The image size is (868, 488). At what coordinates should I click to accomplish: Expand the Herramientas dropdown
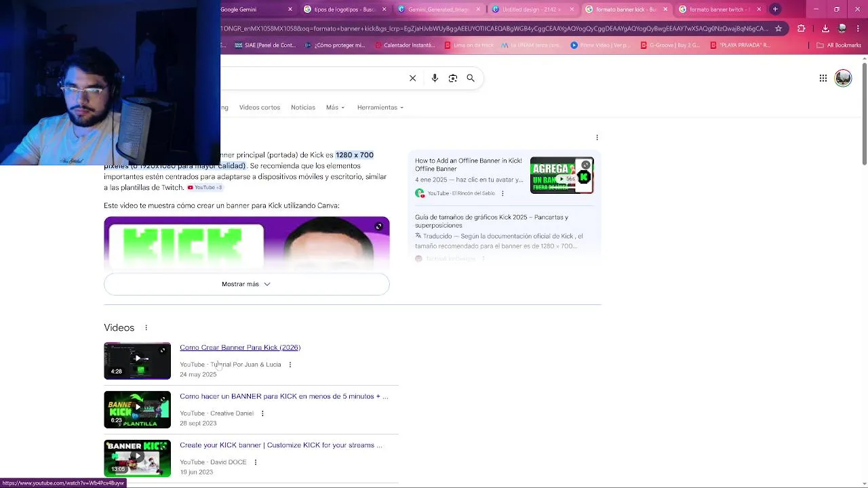(380, 107)
